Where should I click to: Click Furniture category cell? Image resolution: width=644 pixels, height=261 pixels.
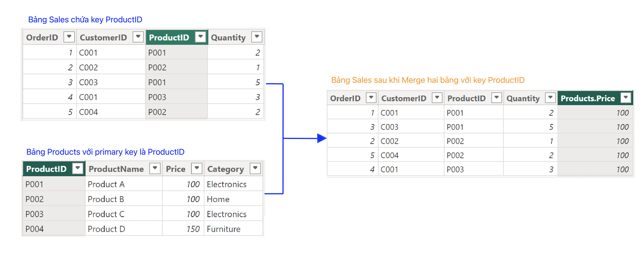click(233, 229)
